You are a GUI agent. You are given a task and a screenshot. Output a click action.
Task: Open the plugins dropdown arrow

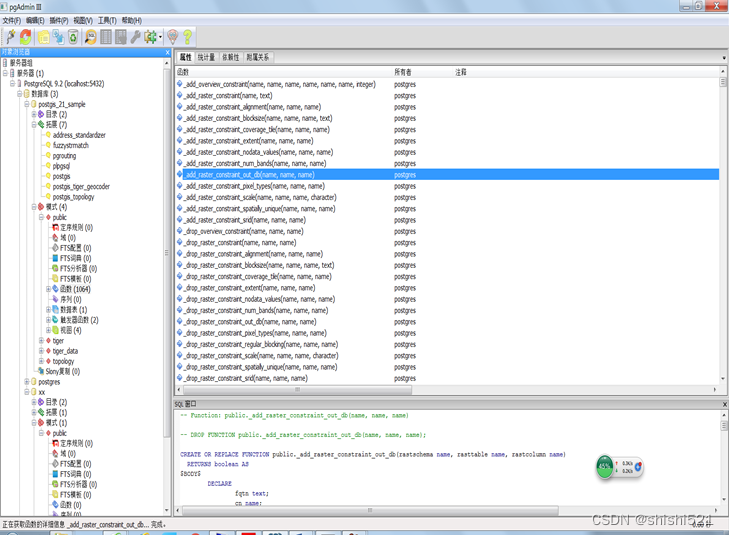click(160, 37)
